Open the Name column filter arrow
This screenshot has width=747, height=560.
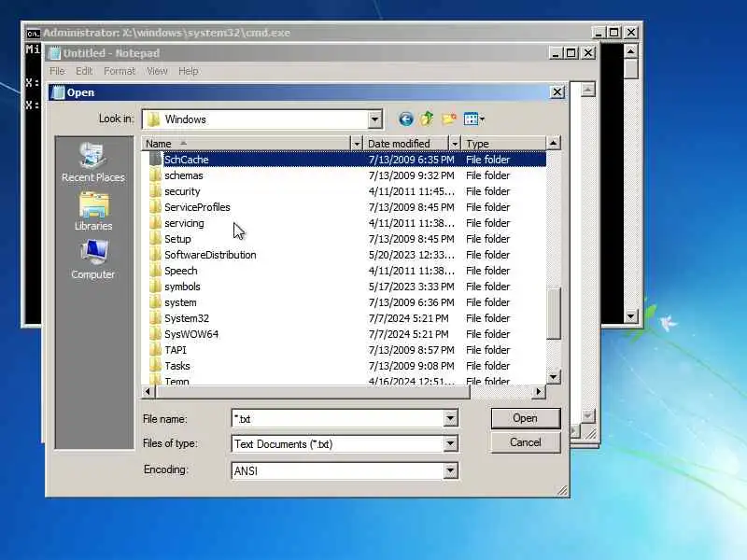coord(357,144)
